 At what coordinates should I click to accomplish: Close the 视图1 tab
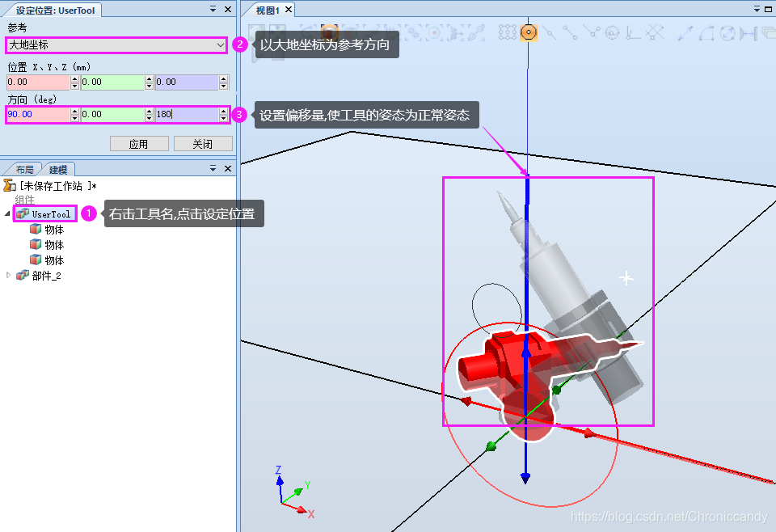point(289,10)
